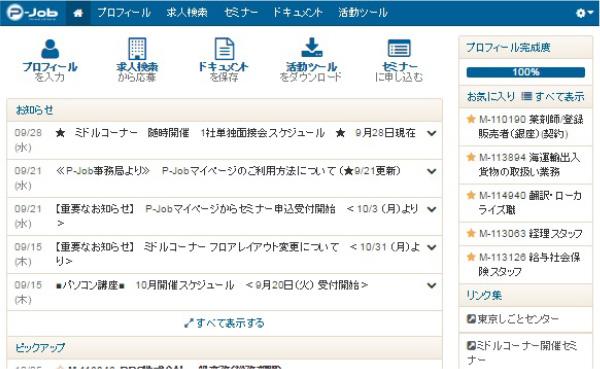Expand the 09/28 ミドルコーナー notice chevron
600x369 pixels.
432,133
